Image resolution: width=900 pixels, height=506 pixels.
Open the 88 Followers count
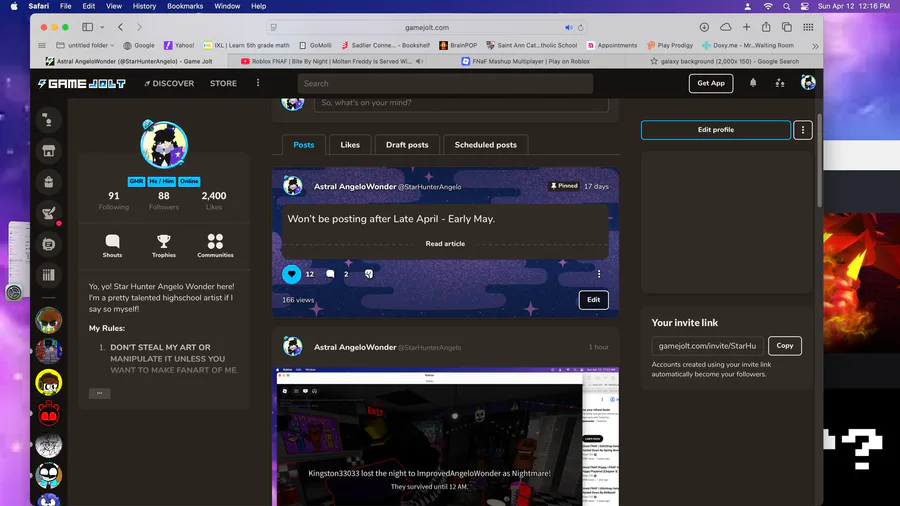pyautogui.click(x=164, y=200)
